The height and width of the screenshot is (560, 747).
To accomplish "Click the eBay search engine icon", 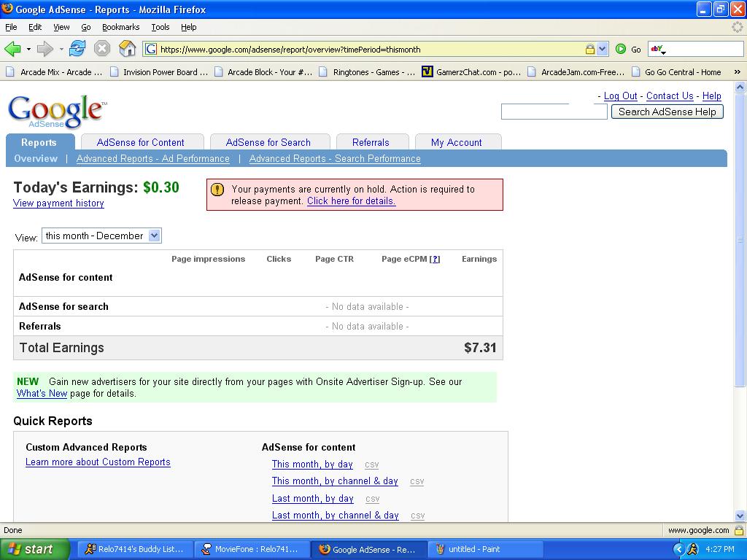I will (x=658, y=49).
